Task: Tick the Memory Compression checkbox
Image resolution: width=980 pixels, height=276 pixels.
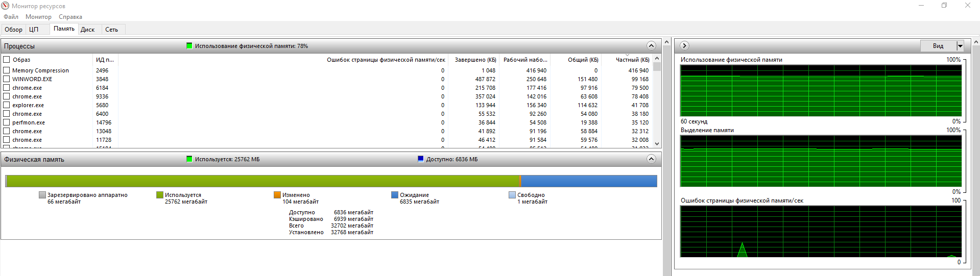Action: pyautogui.click(x=7, y=70)
